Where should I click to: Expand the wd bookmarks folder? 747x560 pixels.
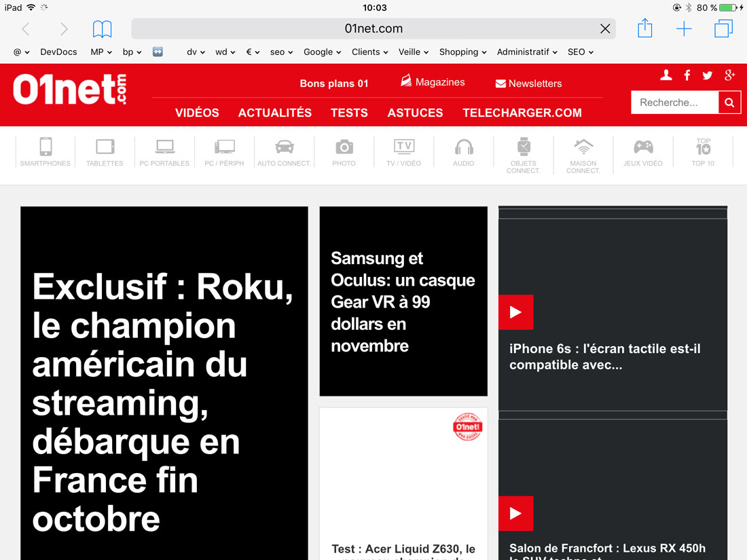pyautogui.click(x=225, y=52)
